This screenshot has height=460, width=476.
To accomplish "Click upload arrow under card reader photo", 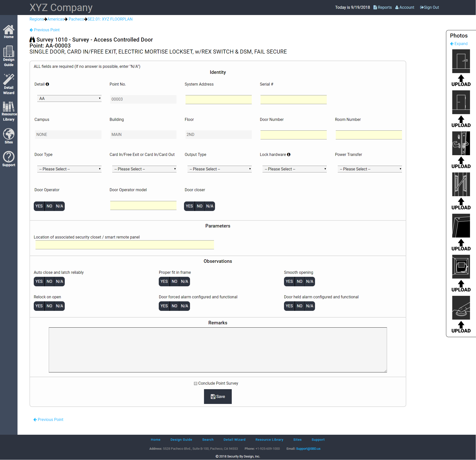I will click(x=461, y=286).
